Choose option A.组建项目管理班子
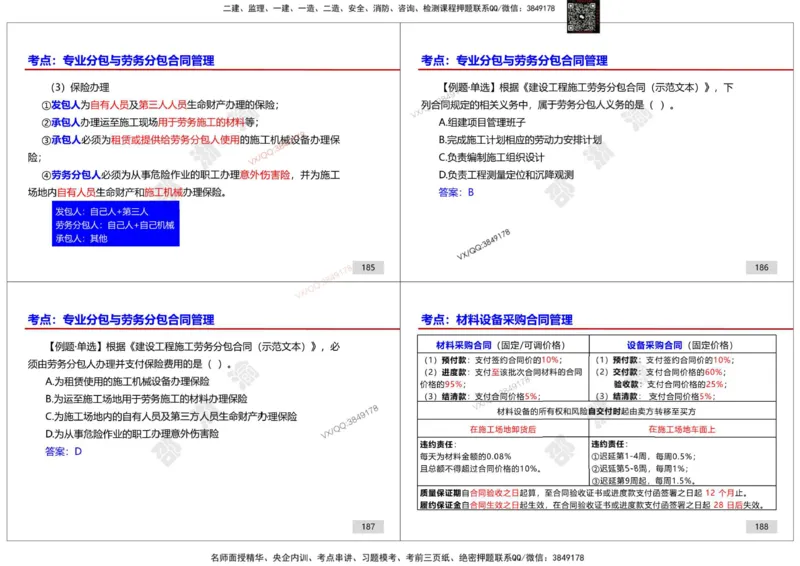The width and height of the screenshot is (800, 566). click(482, 122)
